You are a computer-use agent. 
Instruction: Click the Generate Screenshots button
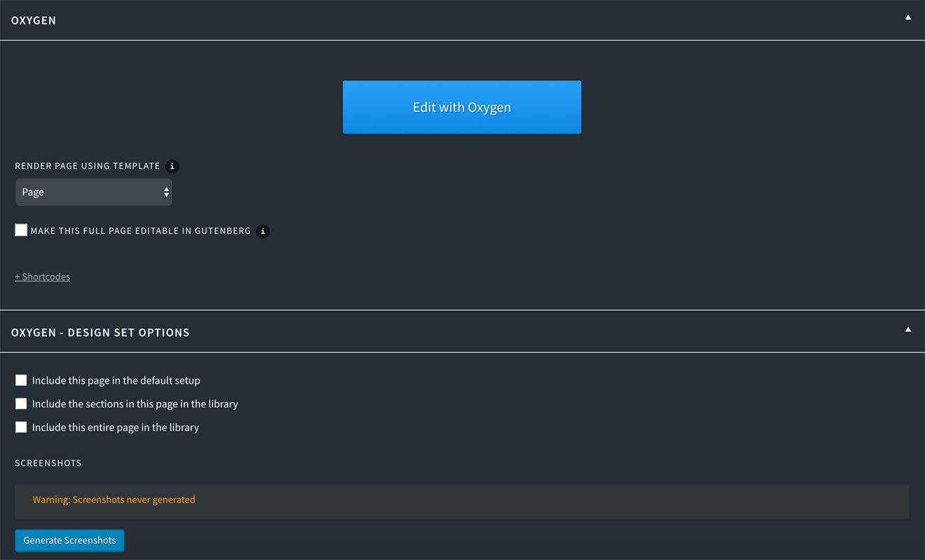(70, 540)
